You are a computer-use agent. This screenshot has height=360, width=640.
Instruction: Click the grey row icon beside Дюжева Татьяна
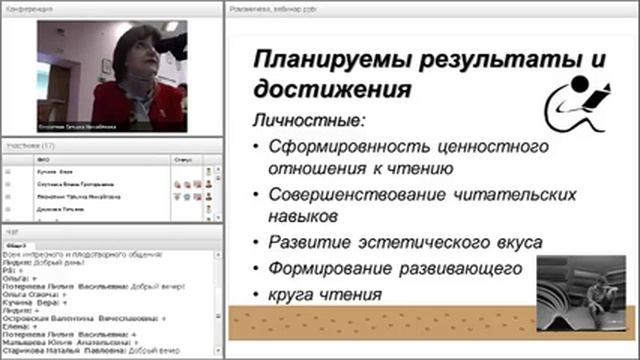coord(8,209)
